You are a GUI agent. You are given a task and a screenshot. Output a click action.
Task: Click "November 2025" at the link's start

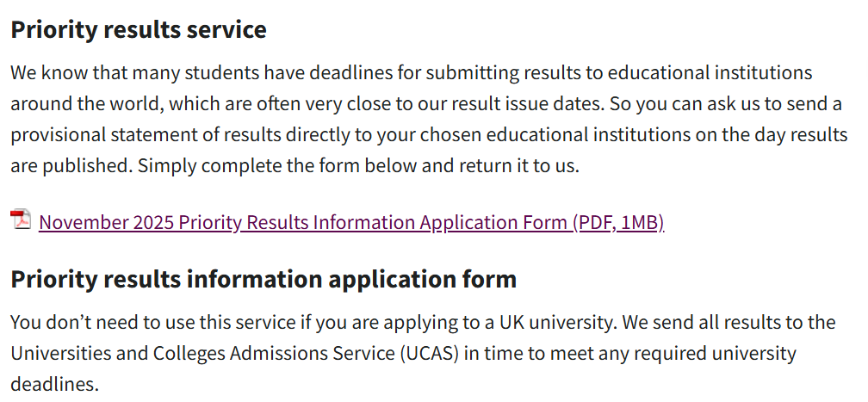coord(106,222)
